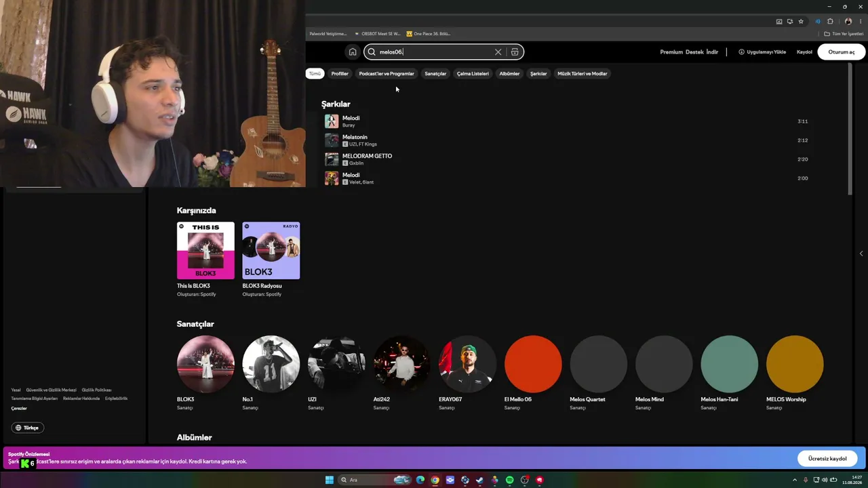Select the Müzik Türleri ve Modlar filter
This screenshot has height=488, width=868.
pos(583,73)
